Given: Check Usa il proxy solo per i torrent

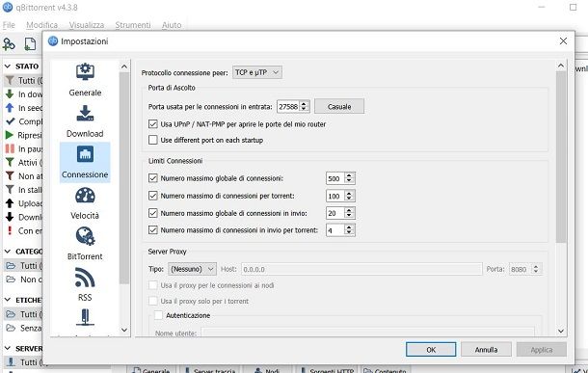Looking at the screenshot, I should pos(152,301).
